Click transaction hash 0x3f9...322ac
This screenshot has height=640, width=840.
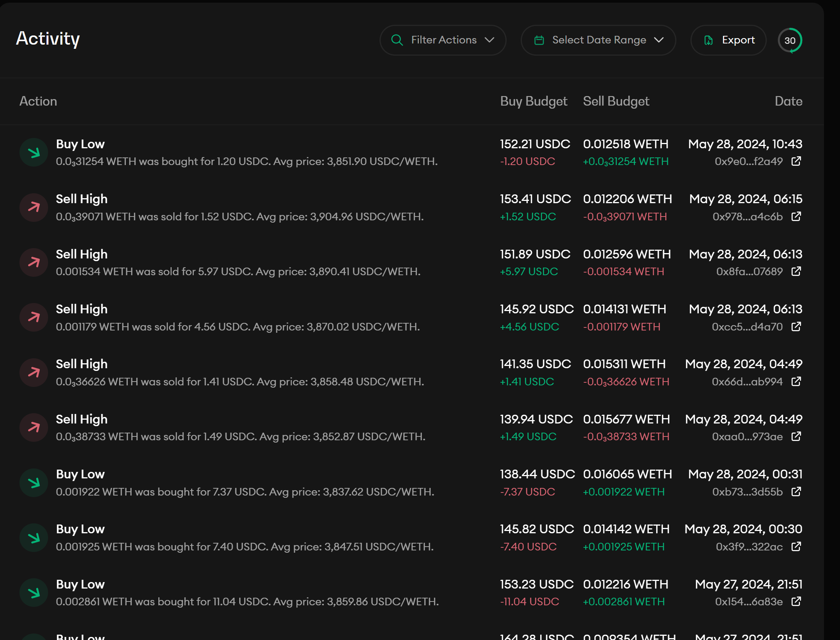[x=749, y=547]
